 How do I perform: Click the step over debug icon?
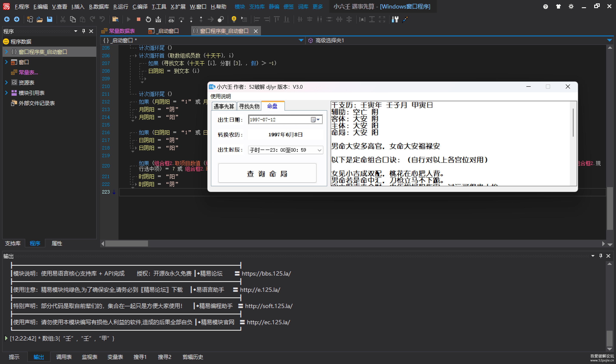(x=181, y=19)
